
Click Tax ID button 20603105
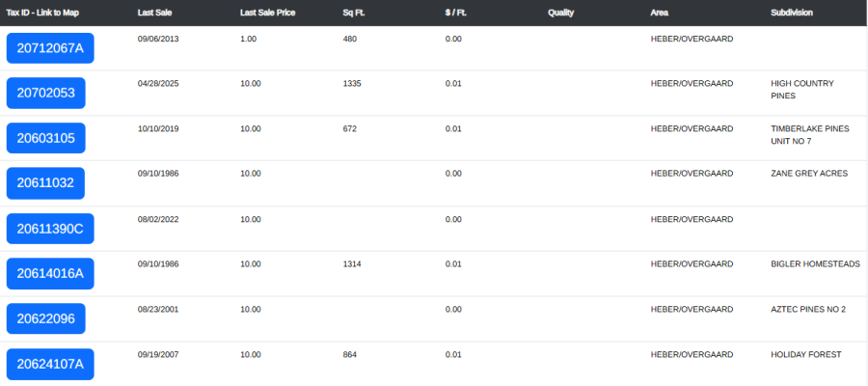pyautogui.click(x=46, y=138)
